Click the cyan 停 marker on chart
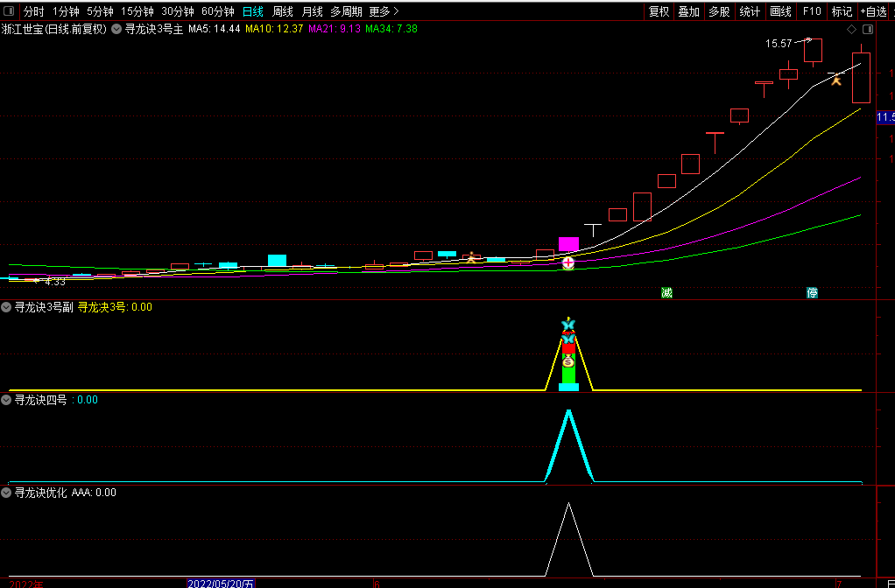The image size is (895, 588). (812, 292)
